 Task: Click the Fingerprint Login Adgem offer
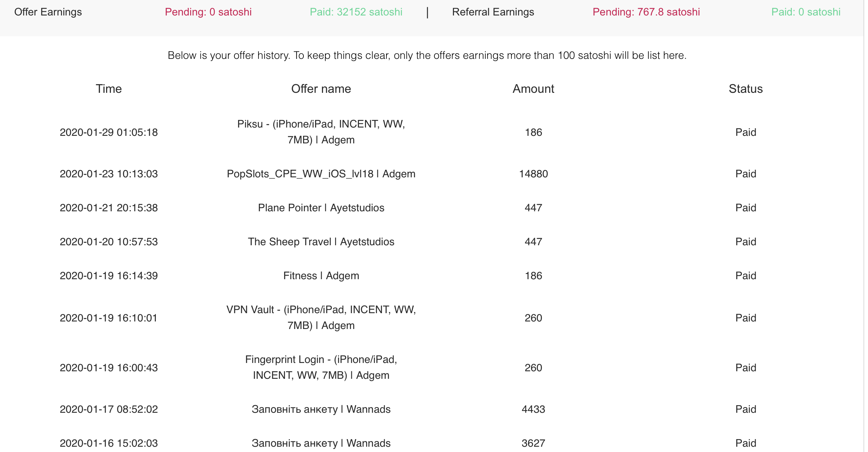(321, 367)
